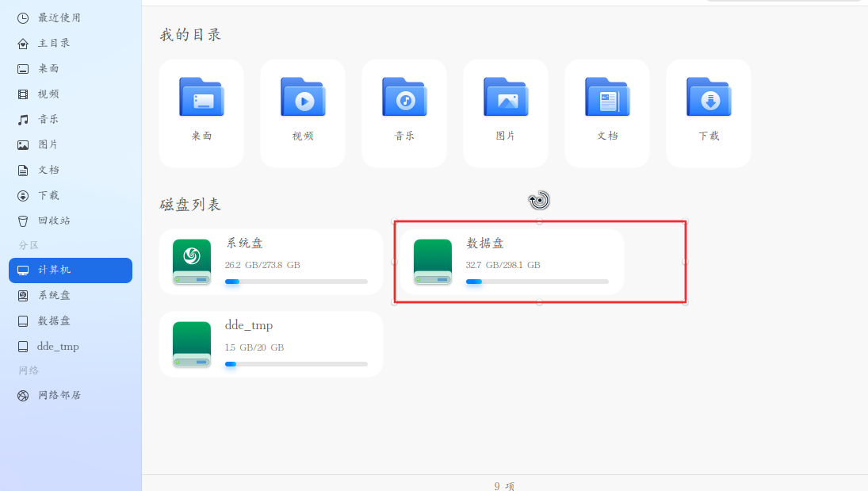This screenshot has width=868, height=491.
Task: Click the 数据盘 usage progress bar
Action: point(537,282)
